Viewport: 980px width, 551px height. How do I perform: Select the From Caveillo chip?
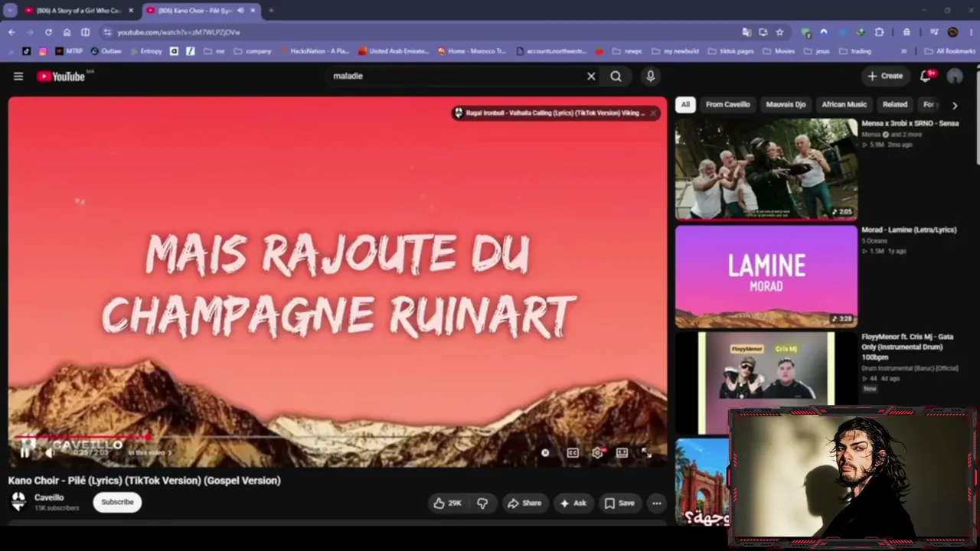point(728,104)
